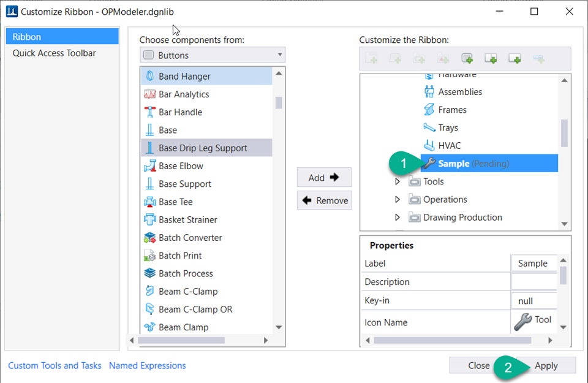This screenshot has width=588, height=383.
Task: Click the Add button
Action: click(325, 178)
